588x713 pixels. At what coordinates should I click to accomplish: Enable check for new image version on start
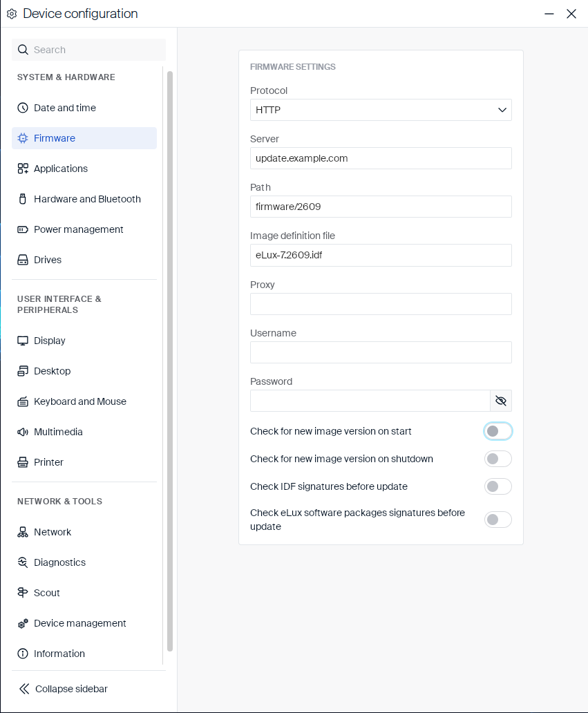tap(498, 431)
